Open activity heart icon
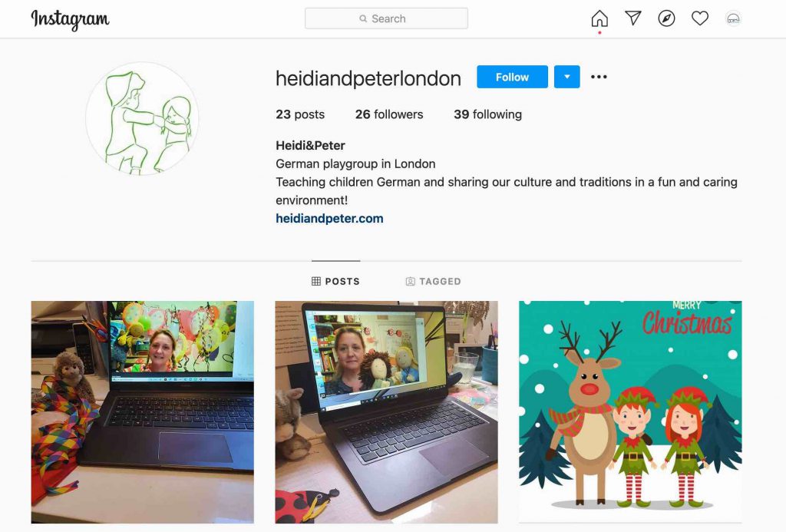The width and height of the screenshot is (786, 532). pyautogui.click(x=700, y=18)
